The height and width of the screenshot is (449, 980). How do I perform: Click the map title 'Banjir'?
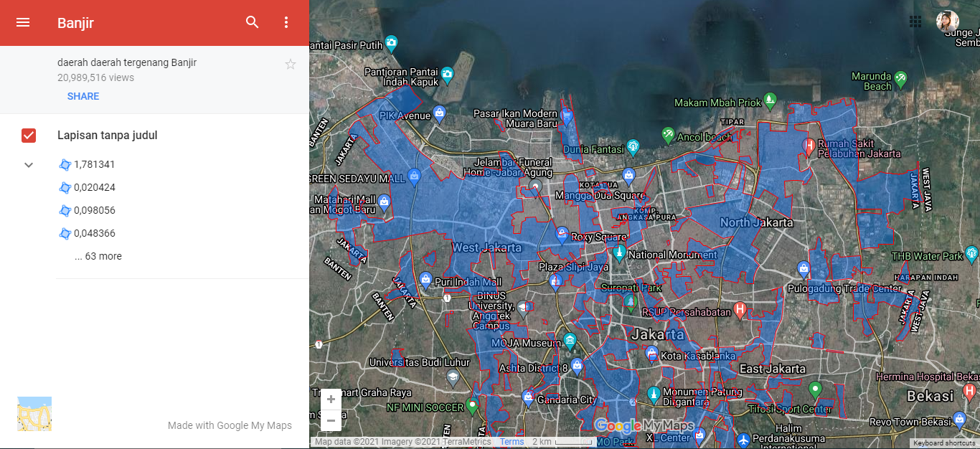(76, 23)
